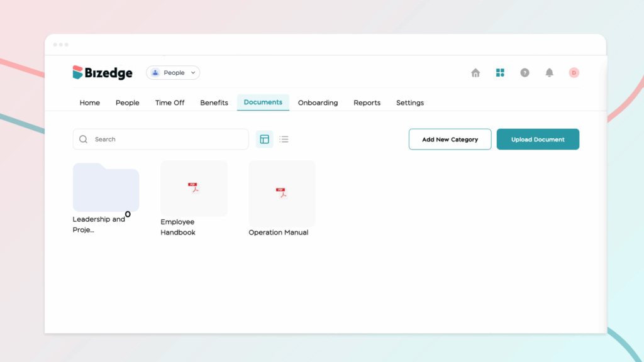Focus the Search input field
Image resolution: width=644 pixels, height=362 pixels.
click(167, 140)
